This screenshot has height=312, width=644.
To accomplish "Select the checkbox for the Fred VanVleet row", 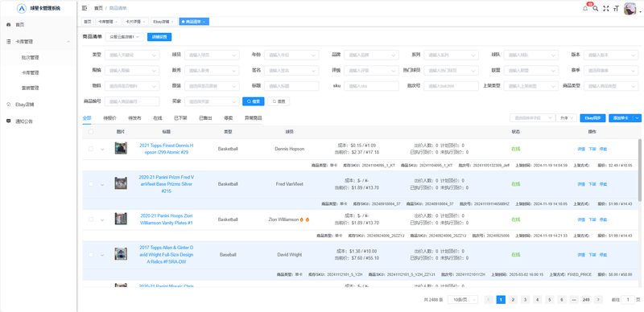I will click(91, 184).
